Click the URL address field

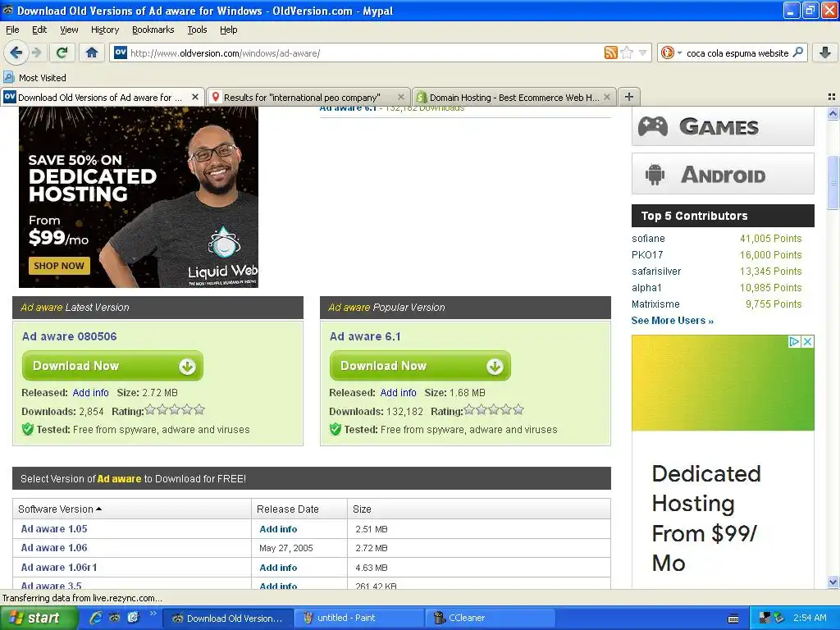tap(364, 52)
